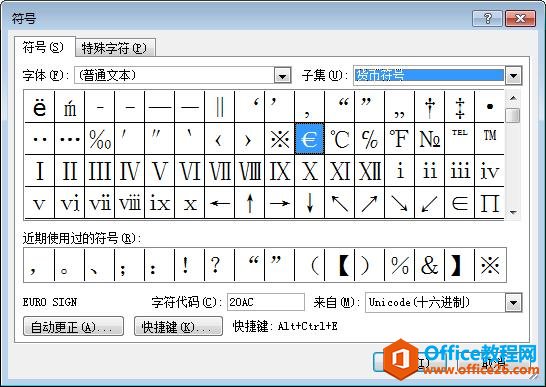Select the dagger † symbol
Viewport: 546px width, 387px height.
coord(429,107)
